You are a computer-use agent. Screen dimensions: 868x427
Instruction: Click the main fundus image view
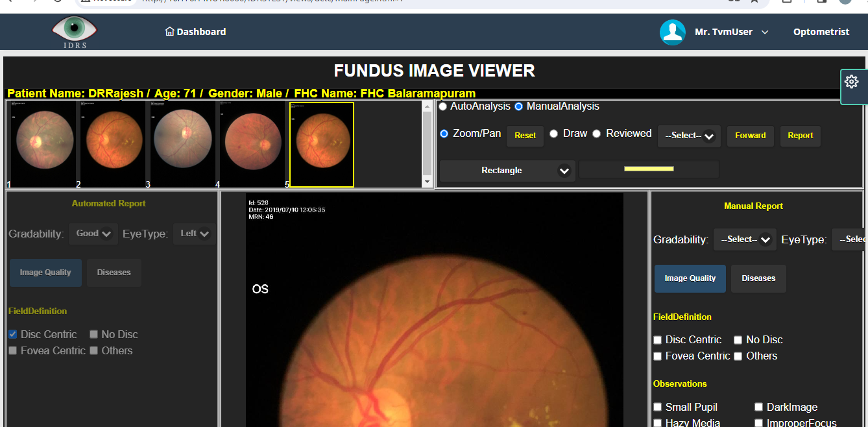(434, 310)
